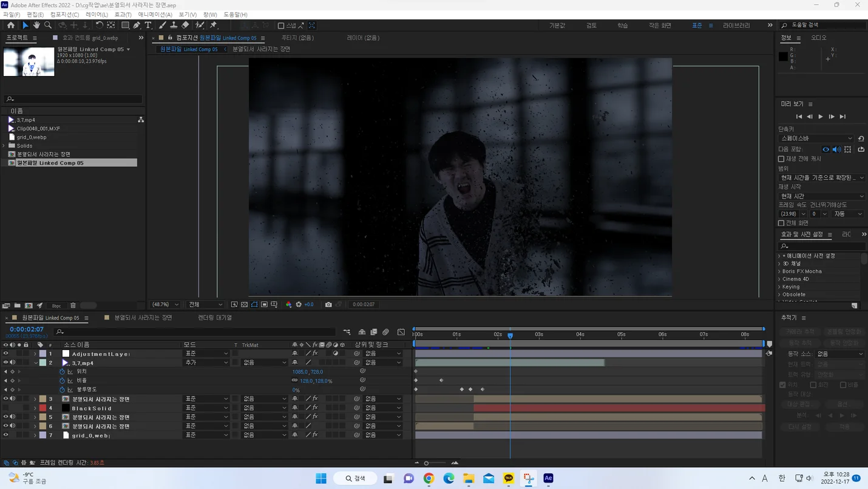Screen dimensions: 868x489
Task: Open the 애니메이션(A) menu
Action: click(155, 15)
